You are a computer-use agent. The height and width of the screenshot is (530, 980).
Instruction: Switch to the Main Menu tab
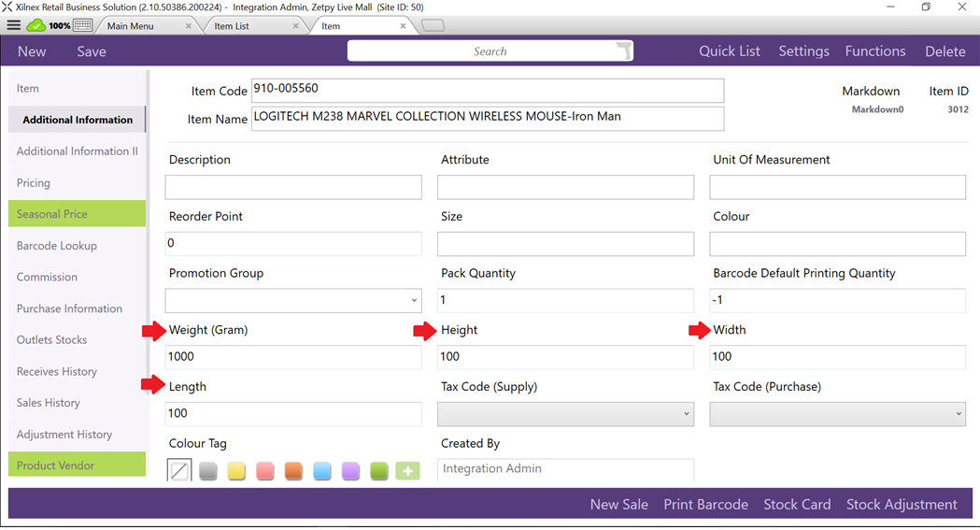click(130, 25)
